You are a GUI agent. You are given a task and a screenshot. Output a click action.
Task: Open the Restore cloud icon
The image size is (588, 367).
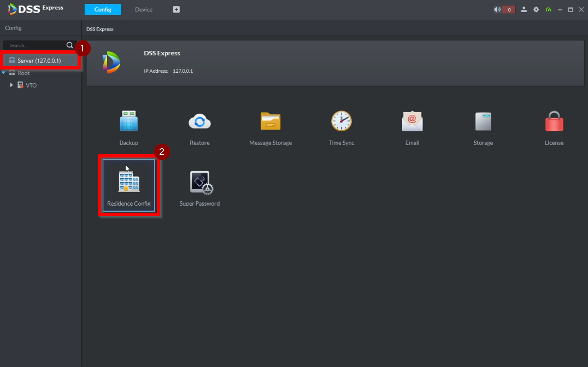coord(199,121)
